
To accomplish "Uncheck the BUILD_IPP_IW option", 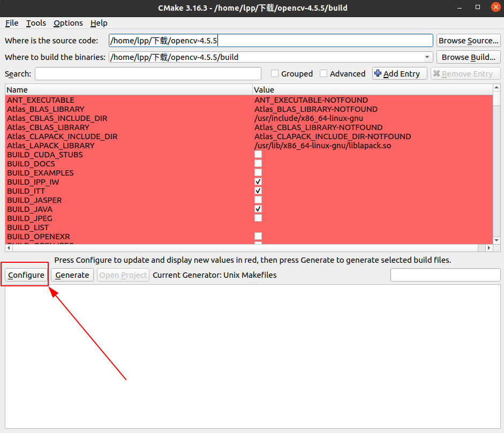I will [x=258, y=182].
